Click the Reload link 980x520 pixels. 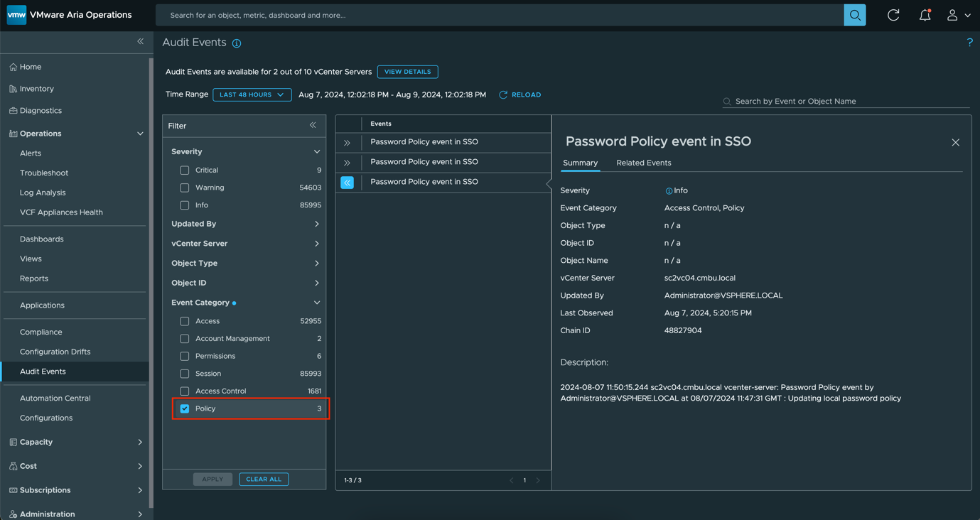point(520,94)
